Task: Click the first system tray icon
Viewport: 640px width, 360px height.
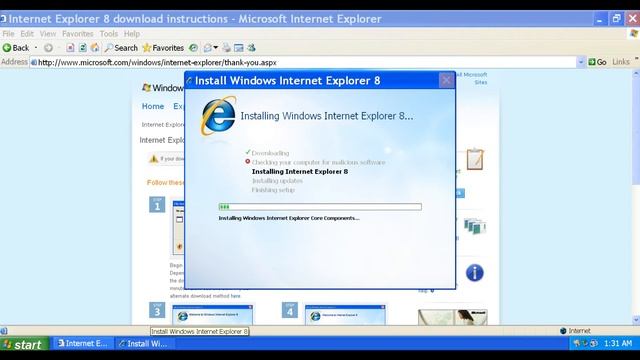Action: point(577,343)
